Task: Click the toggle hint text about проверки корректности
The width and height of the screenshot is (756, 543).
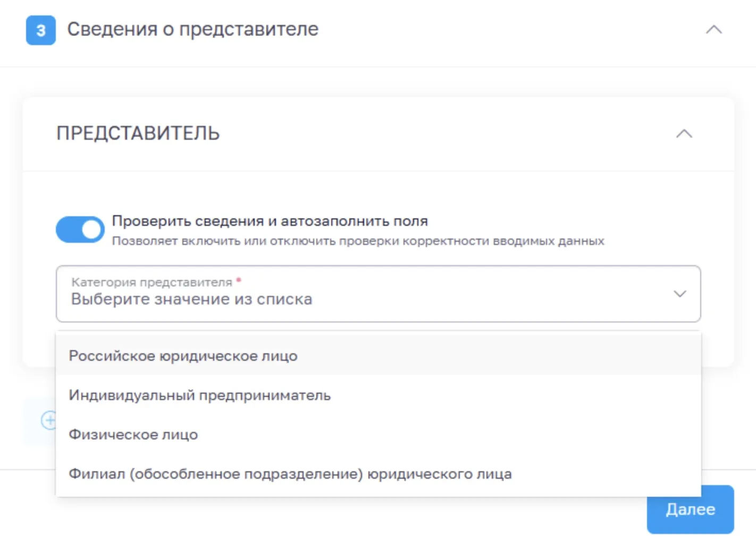Action: pos(358,241)
